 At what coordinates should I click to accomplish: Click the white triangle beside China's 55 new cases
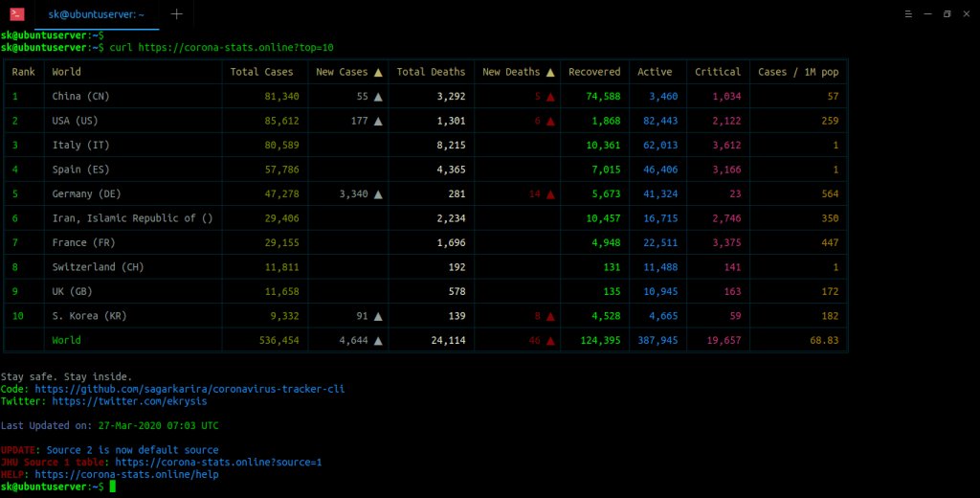(378, 97)
